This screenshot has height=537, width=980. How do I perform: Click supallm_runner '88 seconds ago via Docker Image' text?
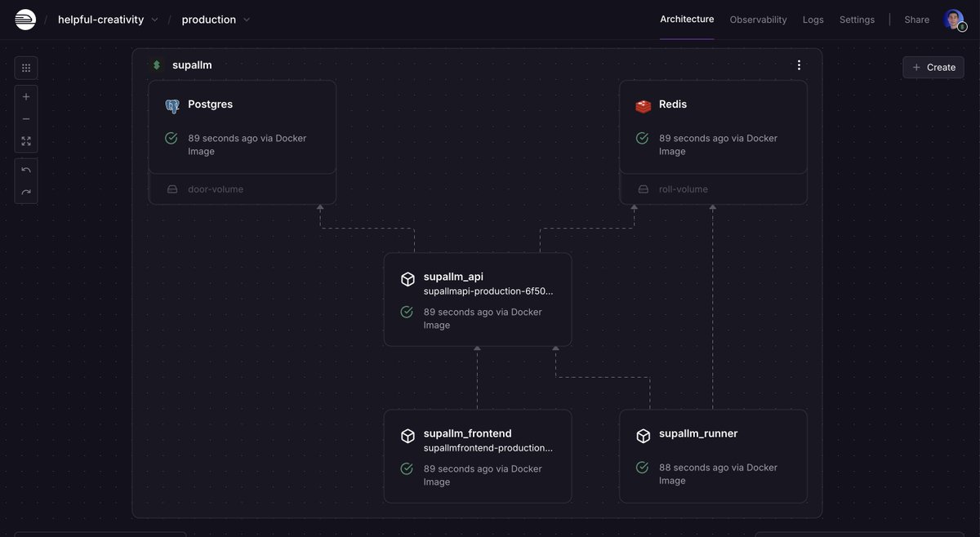tap(719, 474)
